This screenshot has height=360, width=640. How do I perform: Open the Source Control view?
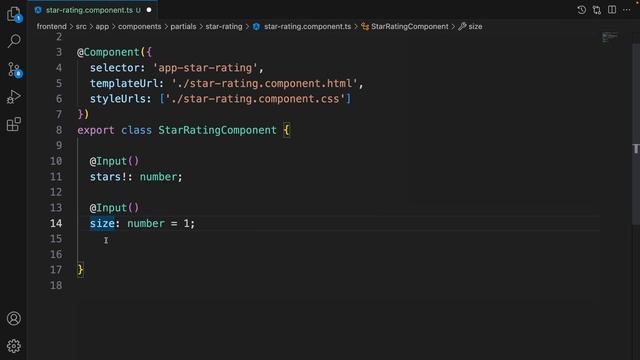coord(14,69)
